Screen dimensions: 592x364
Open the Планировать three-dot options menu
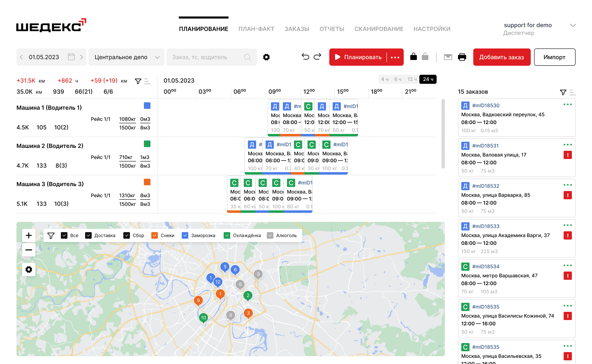coord(395,57)
